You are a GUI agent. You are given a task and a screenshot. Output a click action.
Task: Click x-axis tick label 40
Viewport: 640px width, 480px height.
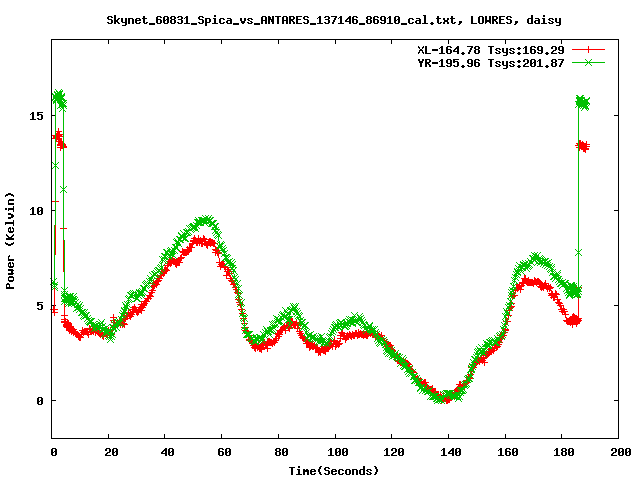(x=167, y=452)
